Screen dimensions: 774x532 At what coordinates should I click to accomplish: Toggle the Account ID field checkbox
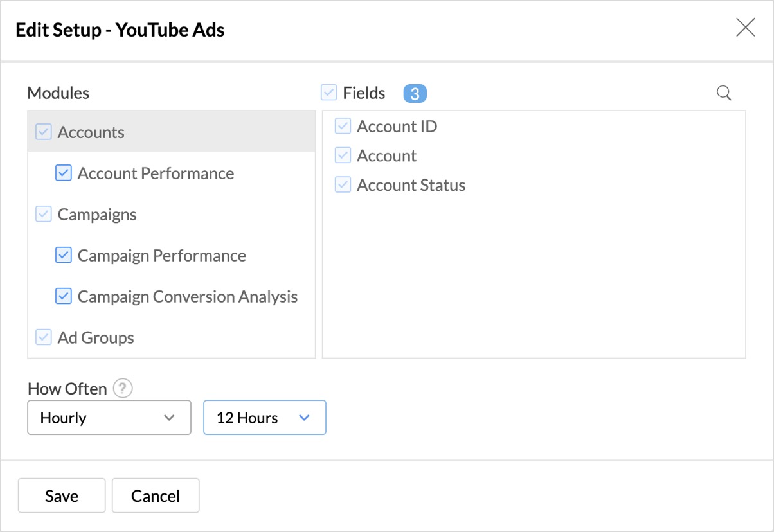tap(343, 126)
